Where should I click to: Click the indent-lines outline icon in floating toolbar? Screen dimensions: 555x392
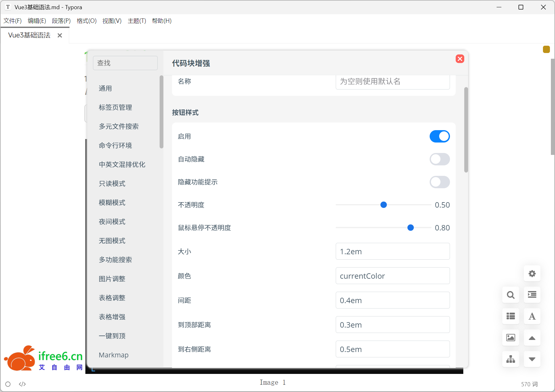532,295
